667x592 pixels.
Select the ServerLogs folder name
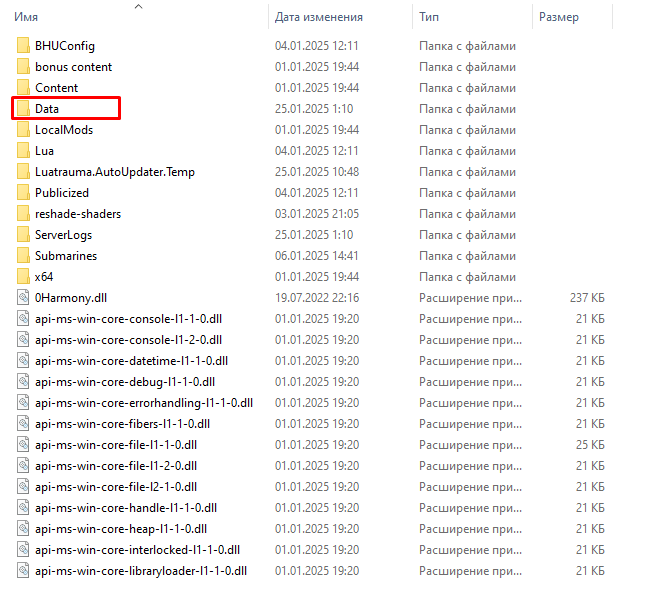[63, 234]
